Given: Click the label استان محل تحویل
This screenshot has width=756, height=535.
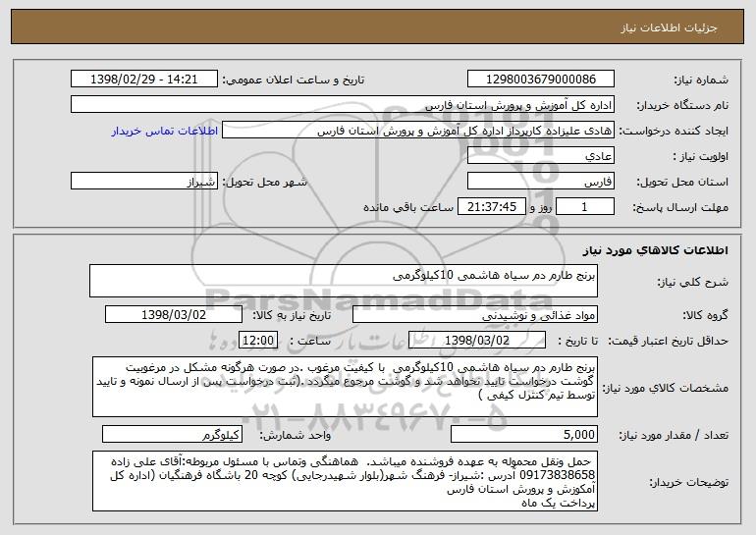Looking at the screenshot, I should (682, 182).
